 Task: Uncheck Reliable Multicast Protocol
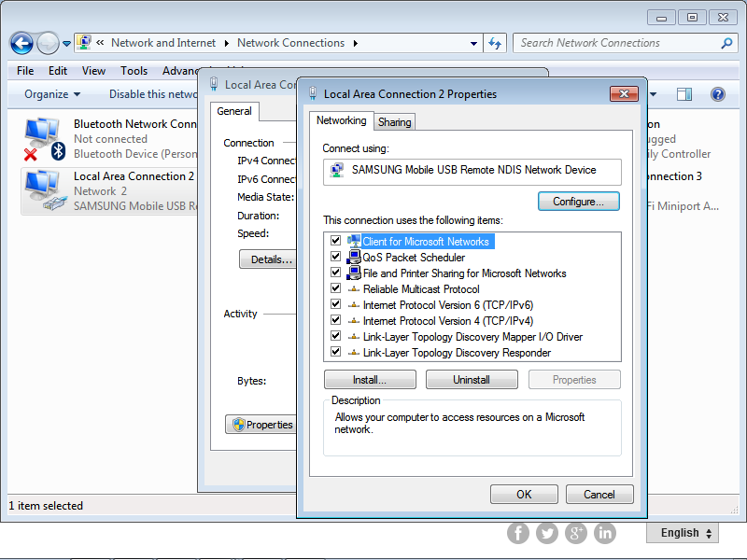(x=336, y=288)
